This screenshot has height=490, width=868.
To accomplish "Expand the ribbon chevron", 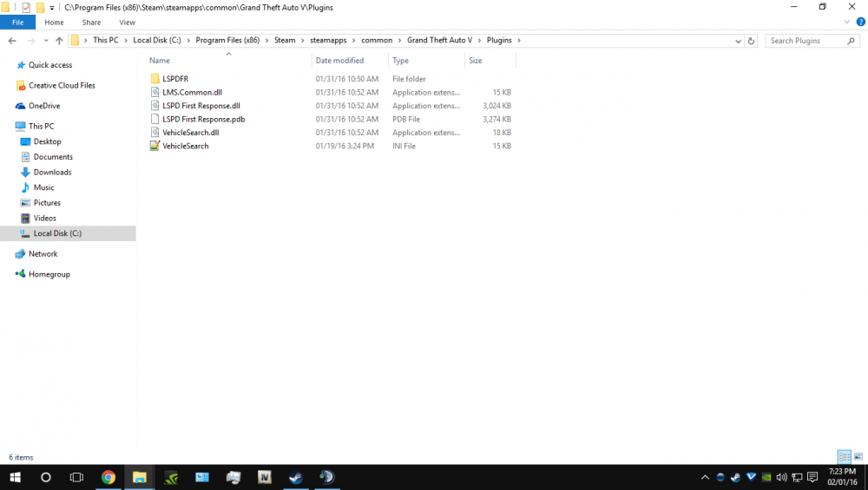I will point(846,23).
